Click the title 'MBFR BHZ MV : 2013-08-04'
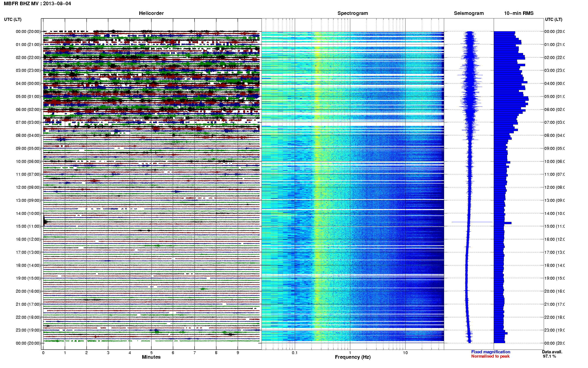588x368 pixels. 37,3
